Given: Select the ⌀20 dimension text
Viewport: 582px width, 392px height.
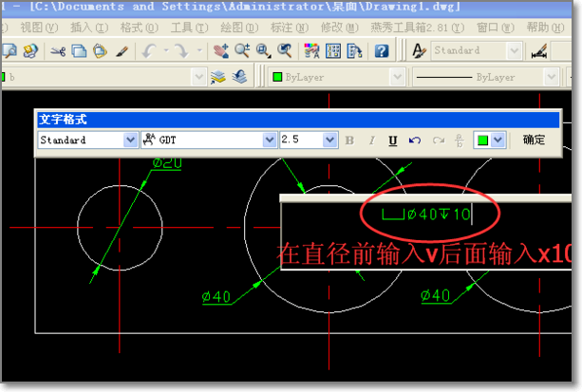Looking at the screenshot, I should point(167,163).
